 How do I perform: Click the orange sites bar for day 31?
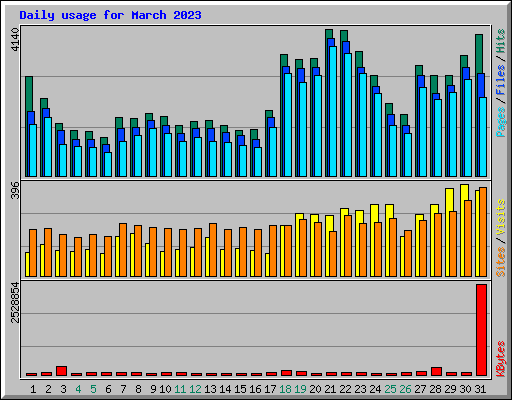(x=483, y=232)
